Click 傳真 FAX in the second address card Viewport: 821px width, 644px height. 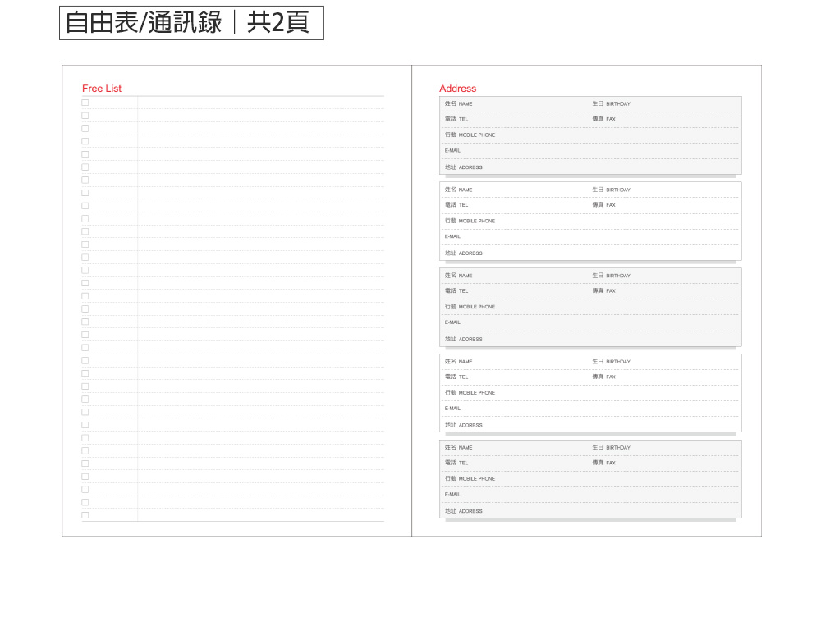click(603, 205)
